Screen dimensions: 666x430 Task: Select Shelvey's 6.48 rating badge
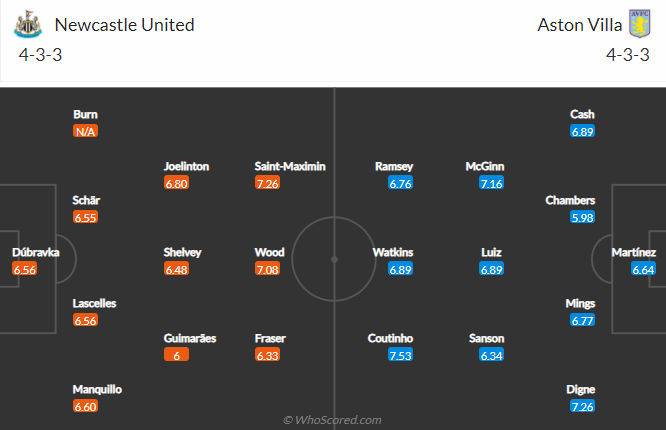click(x=176, y=269)
